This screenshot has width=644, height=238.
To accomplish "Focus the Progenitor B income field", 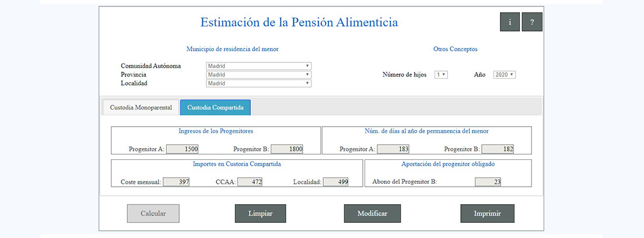I will (286, 149).
